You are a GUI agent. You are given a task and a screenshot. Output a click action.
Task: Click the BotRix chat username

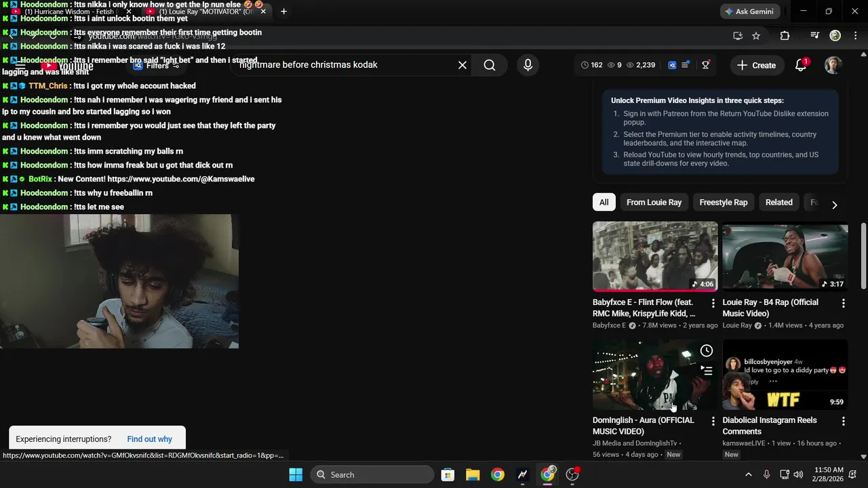[40, 179]
